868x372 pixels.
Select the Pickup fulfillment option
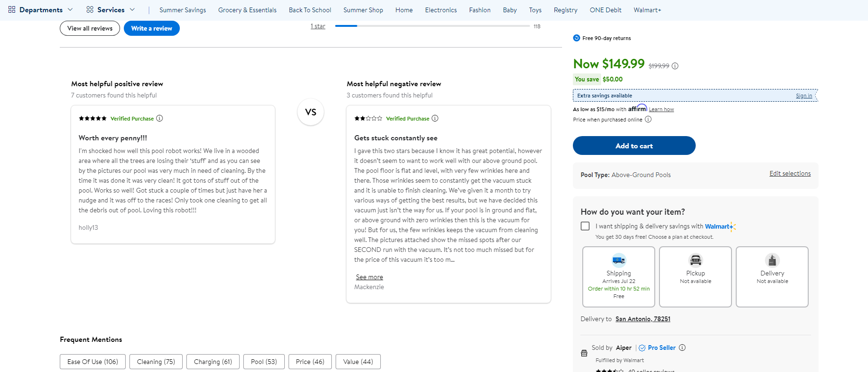pos(695,277)
